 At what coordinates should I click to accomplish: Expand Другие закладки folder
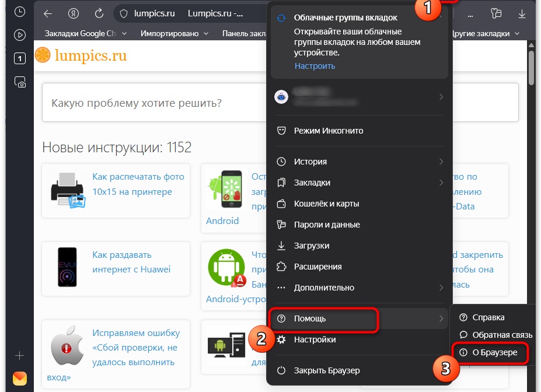517,33
